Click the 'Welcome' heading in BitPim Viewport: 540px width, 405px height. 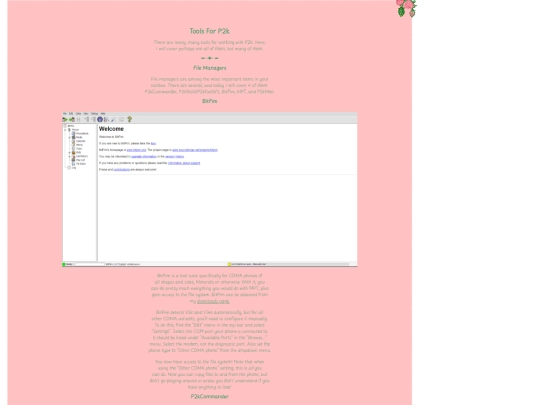(x=111, y=129)
